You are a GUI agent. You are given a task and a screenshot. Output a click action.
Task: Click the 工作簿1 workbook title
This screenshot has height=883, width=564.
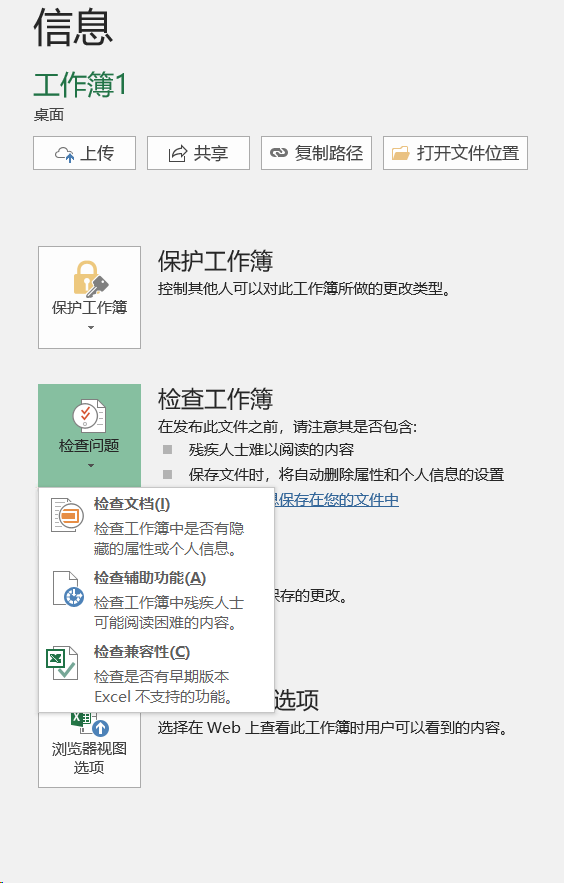80,85
